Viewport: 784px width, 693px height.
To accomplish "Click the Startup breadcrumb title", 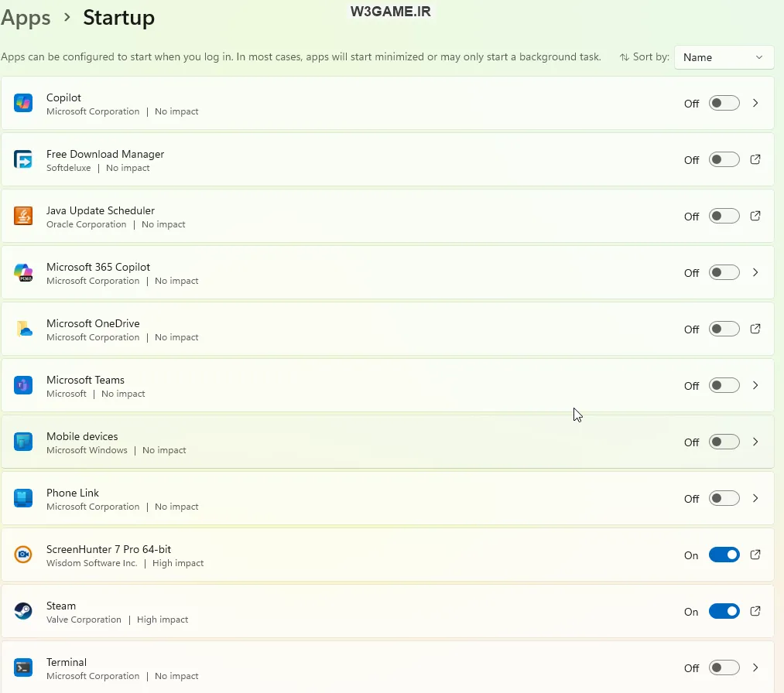I will tap(118, 18).
